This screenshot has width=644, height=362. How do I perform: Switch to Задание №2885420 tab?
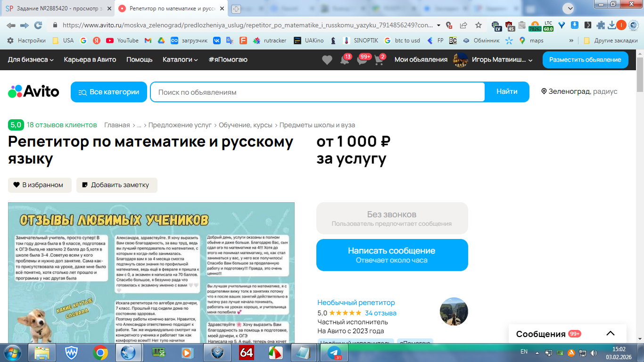(58, 8)
